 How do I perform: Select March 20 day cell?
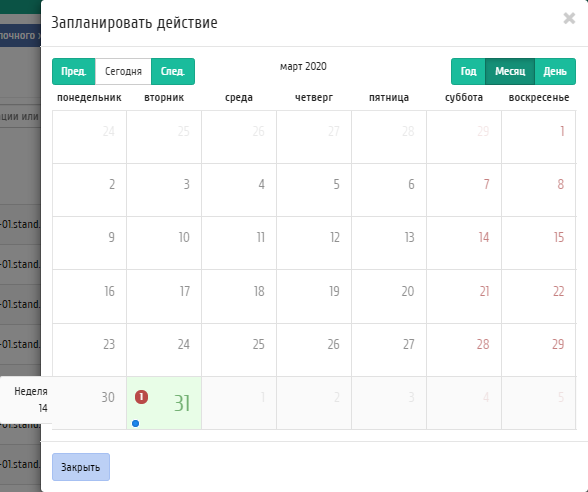click(x=389, y=297)
